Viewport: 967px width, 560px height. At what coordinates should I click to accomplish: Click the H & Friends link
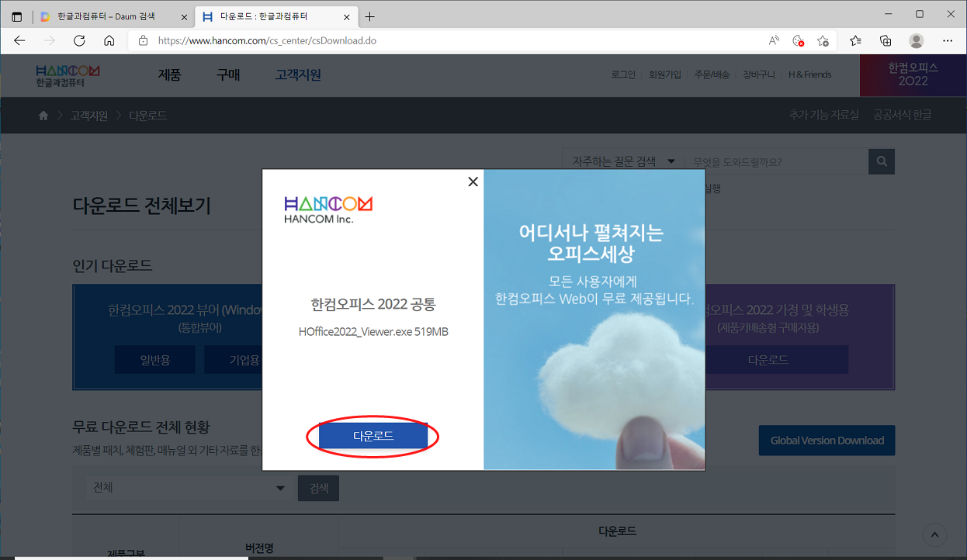point(809,74)
